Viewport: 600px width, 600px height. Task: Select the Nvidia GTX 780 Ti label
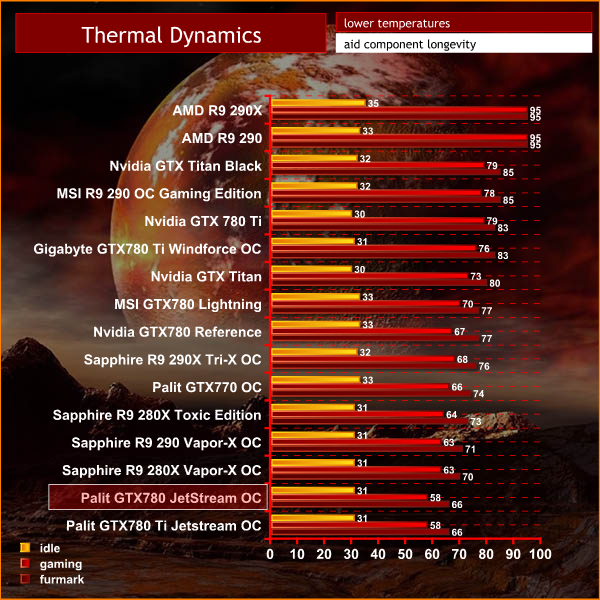[x=203, y=221]
